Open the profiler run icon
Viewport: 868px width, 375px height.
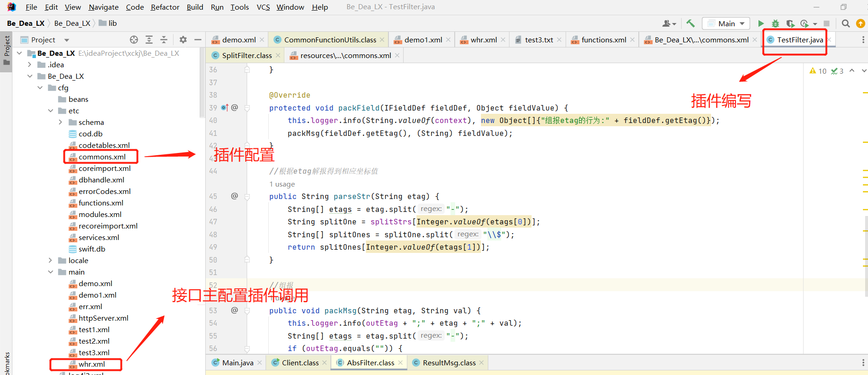point(804,23)
